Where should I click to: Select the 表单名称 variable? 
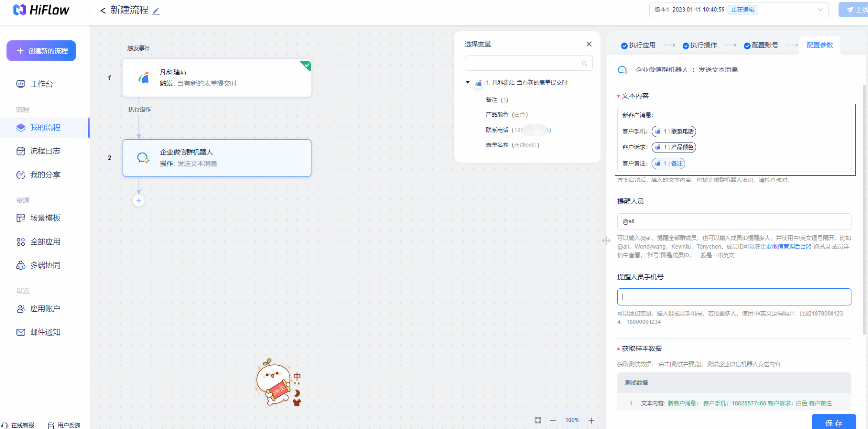click(x=512, y=145)
